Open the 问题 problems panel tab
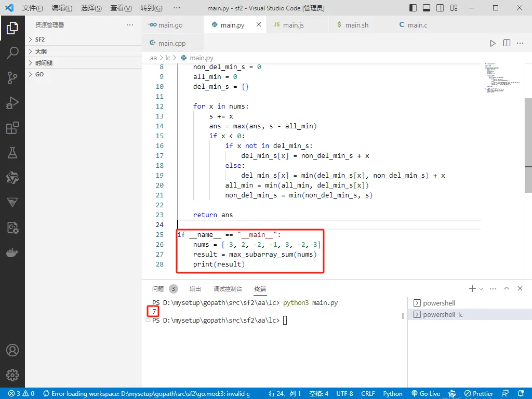This screenshot has height=399, width=532. (x=158, y=289)
